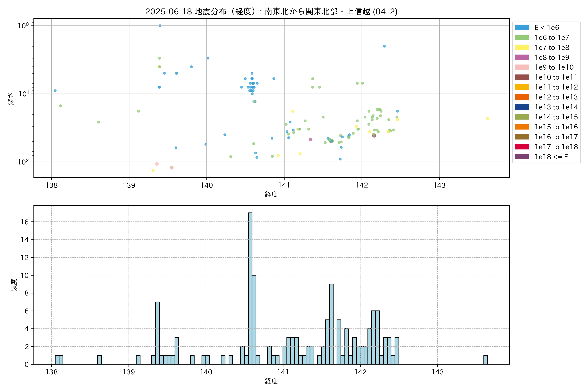This screenshot has width=588, height=392.
Task: Click the blue E < 1e6 legend swatch
Action: click(x=522, y=27)
